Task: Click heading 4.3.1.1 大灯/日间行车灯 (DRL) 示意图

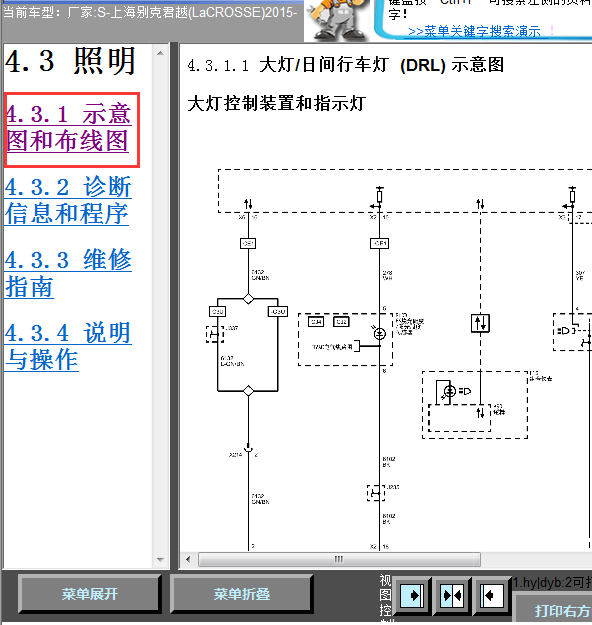Action: (346, 65)
